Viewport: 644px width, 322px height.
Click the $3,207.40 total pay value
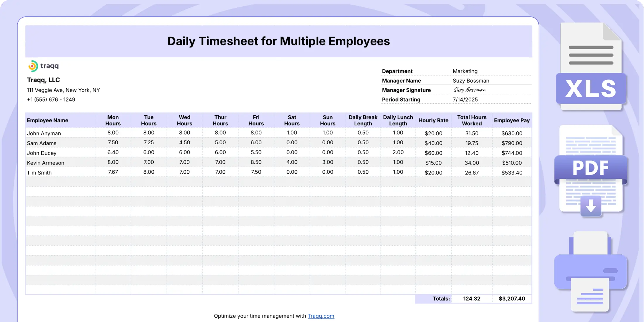click(512, 299)
